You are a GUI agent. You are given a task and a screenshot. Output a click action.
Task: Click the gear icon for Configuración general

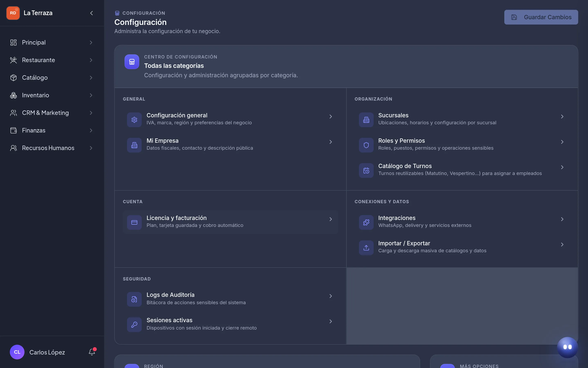pyautogui.click(x=134, y=120)
